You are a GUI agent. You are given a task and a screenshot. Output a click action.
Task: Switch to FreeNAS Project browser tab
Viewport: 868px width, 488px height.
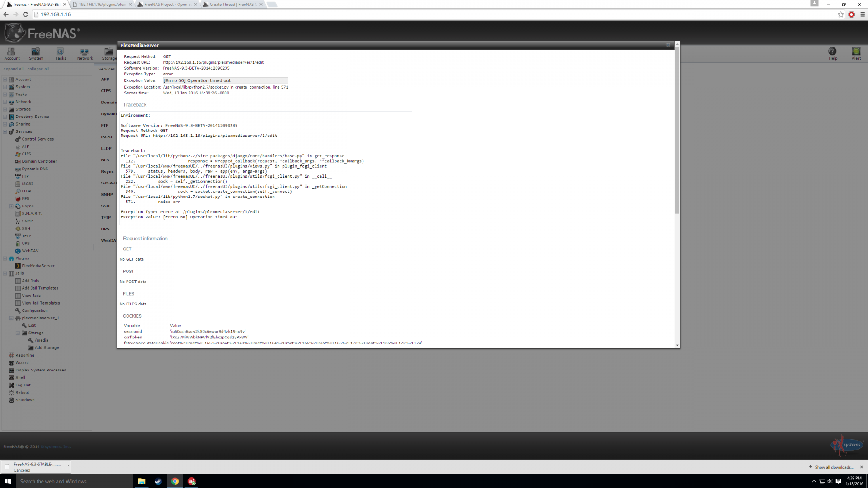coord(165,5)
